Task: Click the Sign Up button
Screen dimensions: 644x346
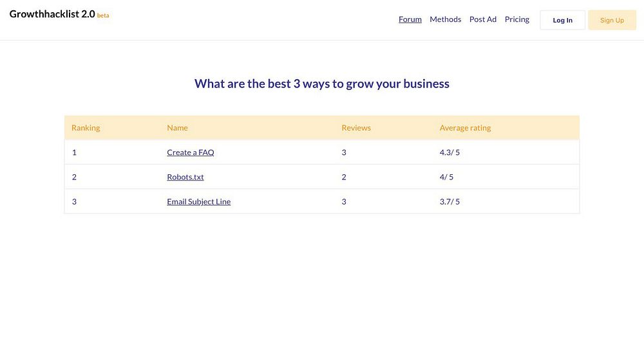Action: click(612, 20)
